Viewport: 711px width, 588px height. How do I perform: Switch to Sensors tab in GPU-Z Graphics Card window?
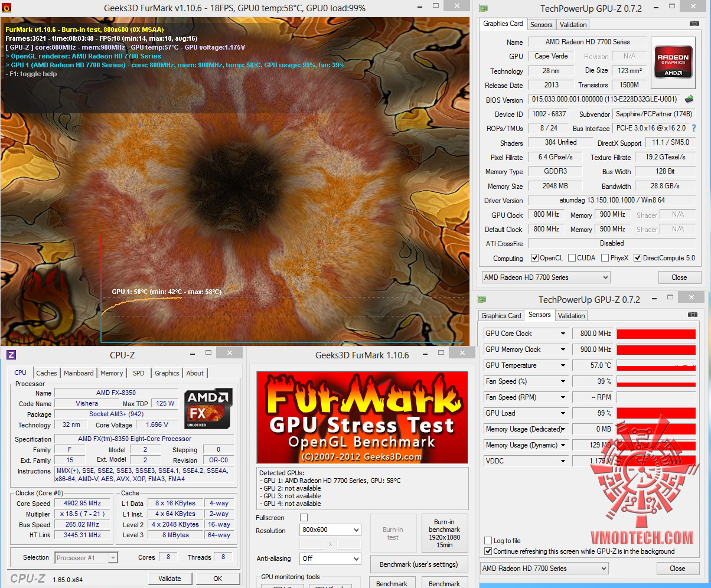click(x=541, y=24)
